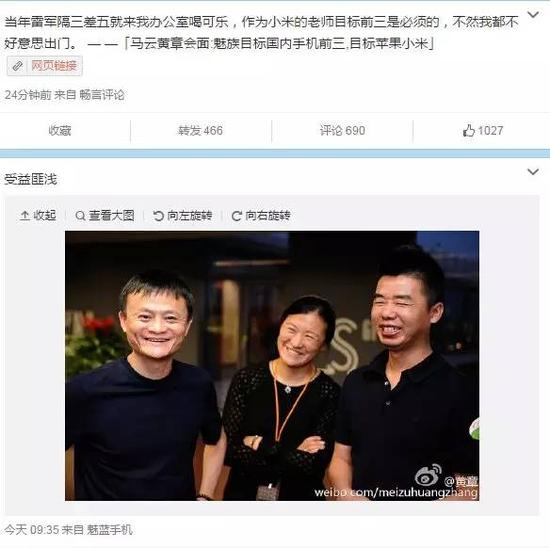Expand first post's chevron menu

click(533, 14)
